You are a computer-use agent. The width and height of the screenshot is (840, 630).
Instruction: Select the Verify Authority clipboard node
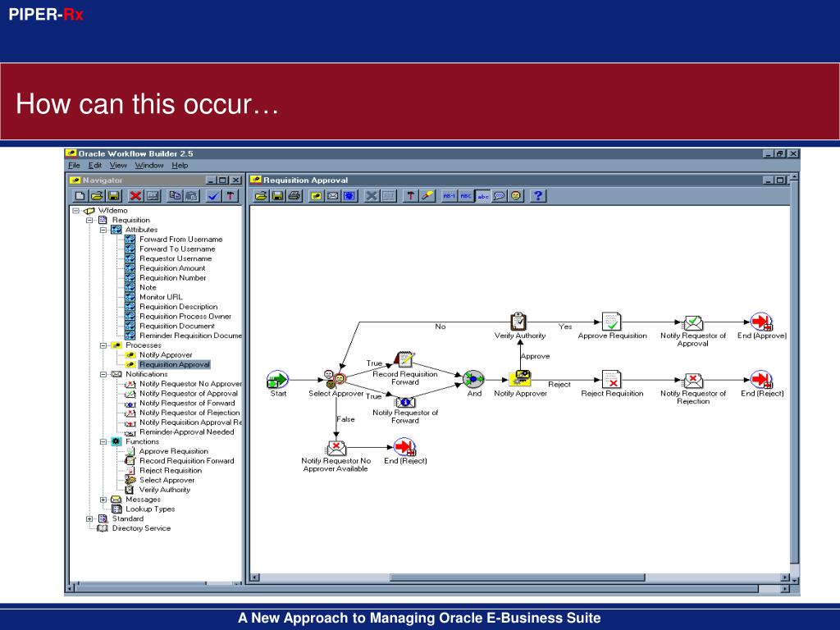click(x=518, y=322)
